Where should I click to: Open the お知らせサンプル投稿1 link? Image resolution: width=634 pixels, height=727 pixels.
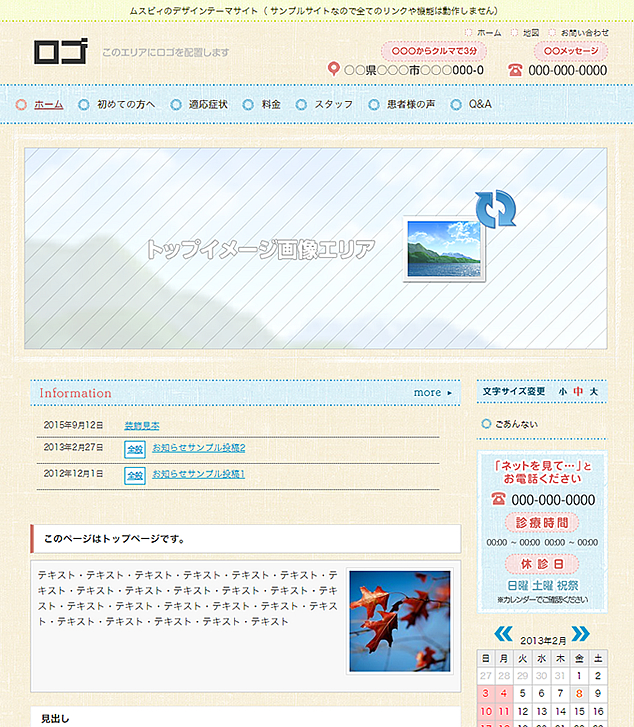pyautogui.click(x=199, y=474)
